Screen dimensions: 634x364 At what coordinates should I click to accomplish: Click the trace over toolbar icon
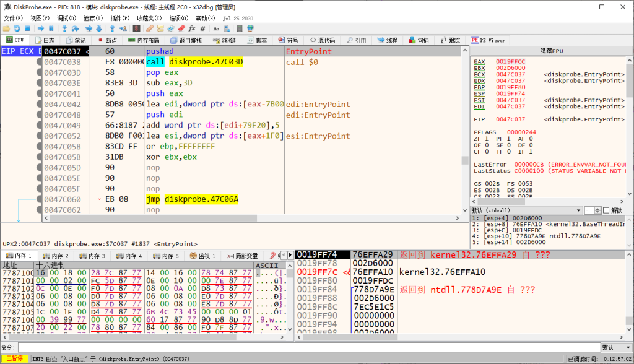(98, 28)
